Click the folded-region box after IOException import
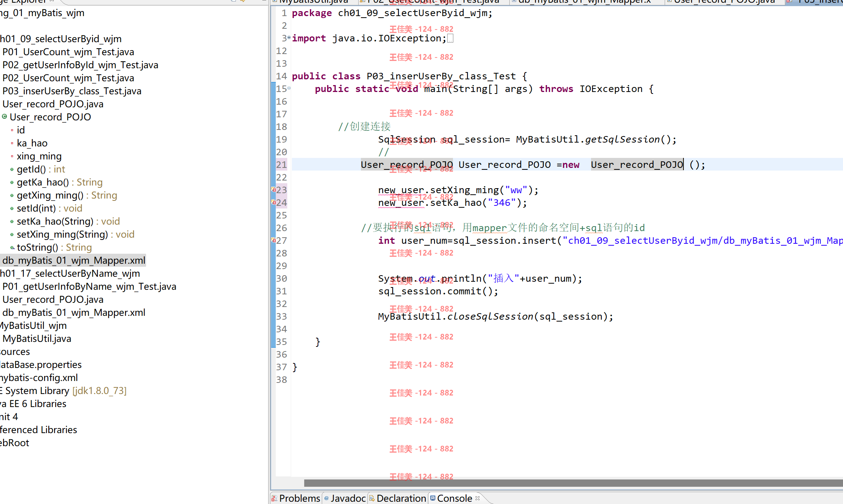 [x=450, y=38]
